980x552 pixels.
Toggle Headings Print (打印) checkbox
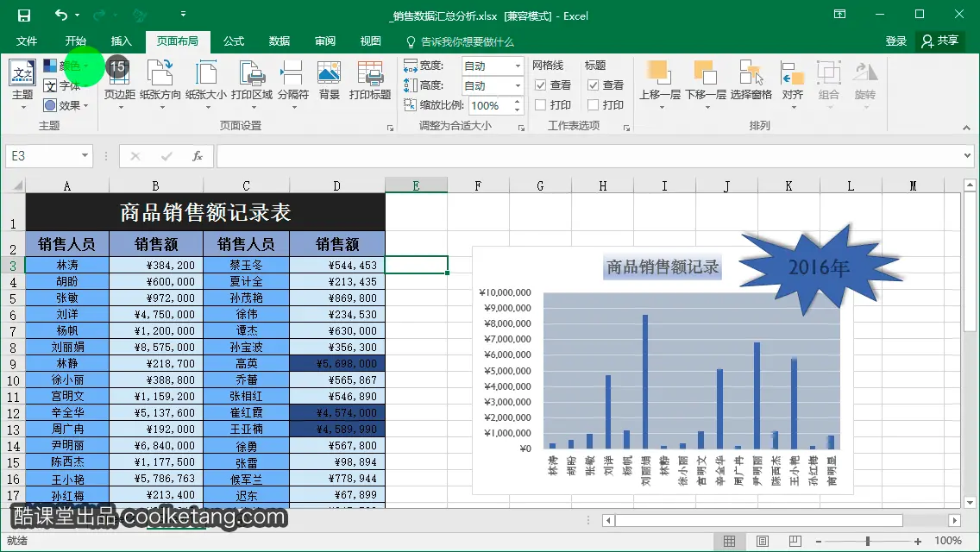pos(594,105)
